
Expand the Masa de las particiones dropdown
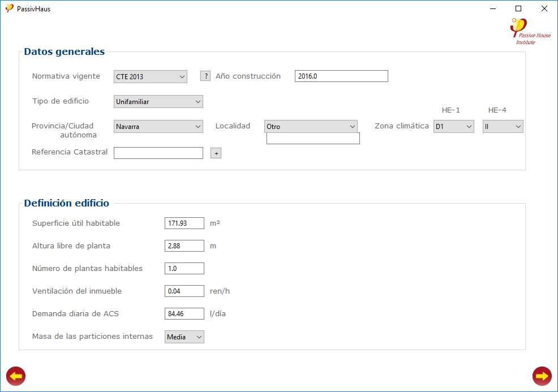pyautogui.click(x=184, y=337)
